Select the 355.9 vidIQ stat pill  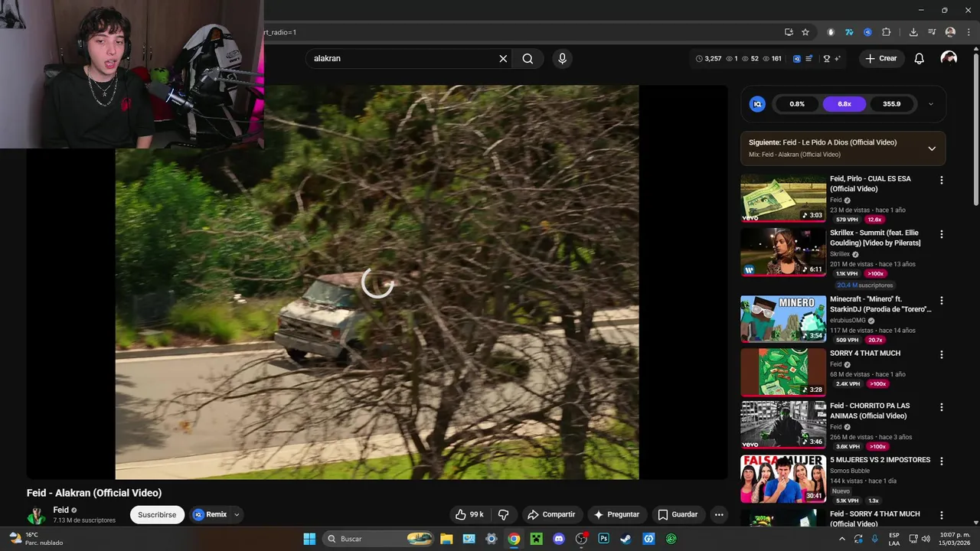tap(892, 104)
